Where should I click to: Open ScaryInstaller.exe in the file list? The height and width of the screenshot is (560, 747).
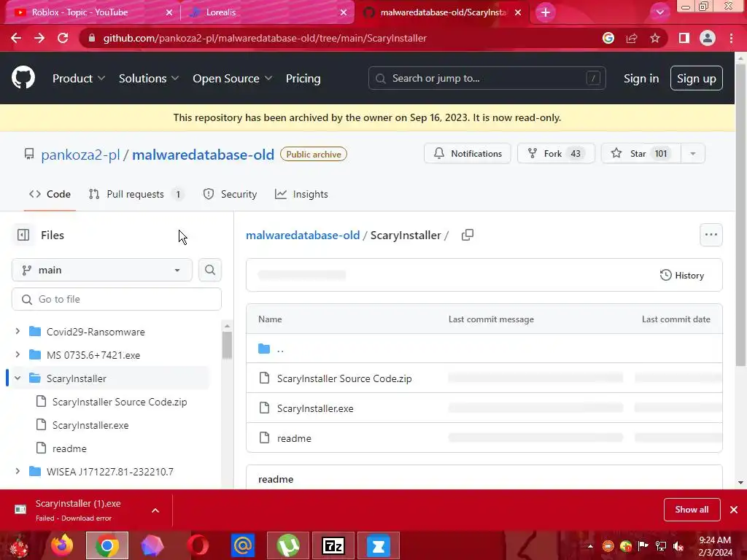coord(315,408)
